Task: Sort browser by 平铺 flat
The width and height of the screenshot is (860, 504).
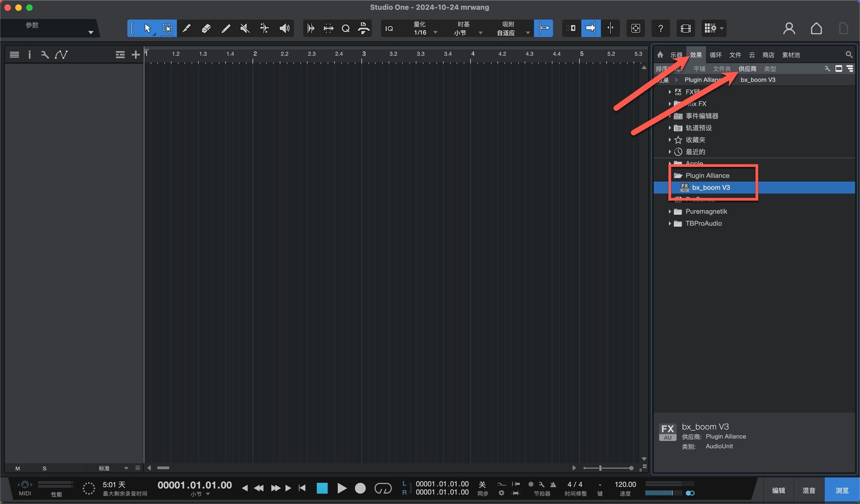Action: point(699,68)
